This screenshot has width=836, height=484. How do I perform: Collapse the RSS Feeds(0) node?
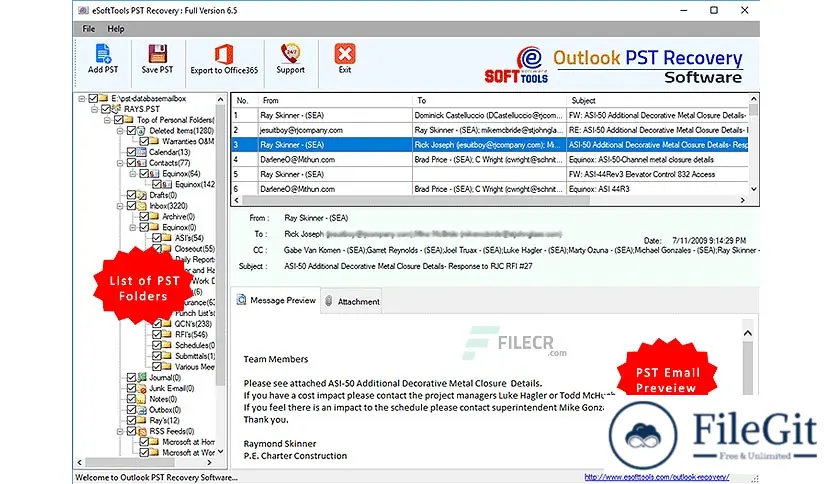click(x=120, y=431)
